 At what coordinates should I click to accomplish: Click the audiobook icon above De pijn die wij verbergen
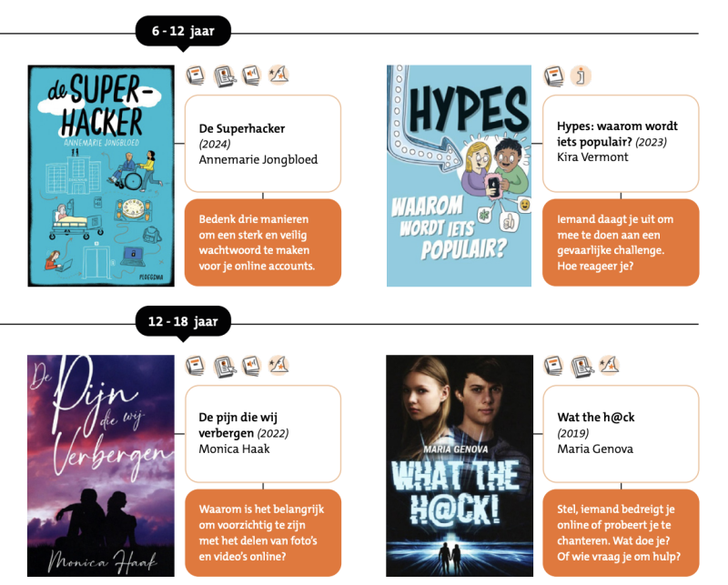pyautogui.click(x=251, y=366)
